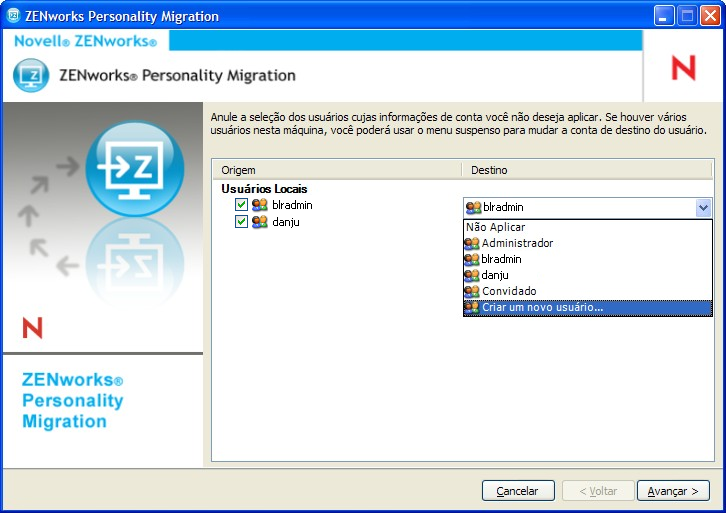Choose 'Administrador' from the destination list
Image resolution: width=726 pixels, height=513 pixels.
coord(588,243)
